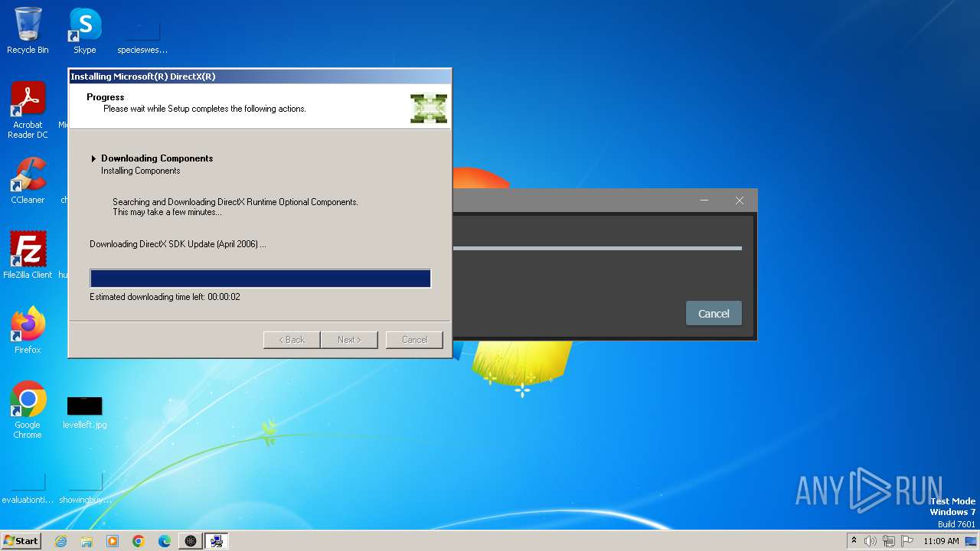This screenshot has width=980, height=551.
Task: Open Windows Explorer from taskbar
Action: click(x=87, y=541)
